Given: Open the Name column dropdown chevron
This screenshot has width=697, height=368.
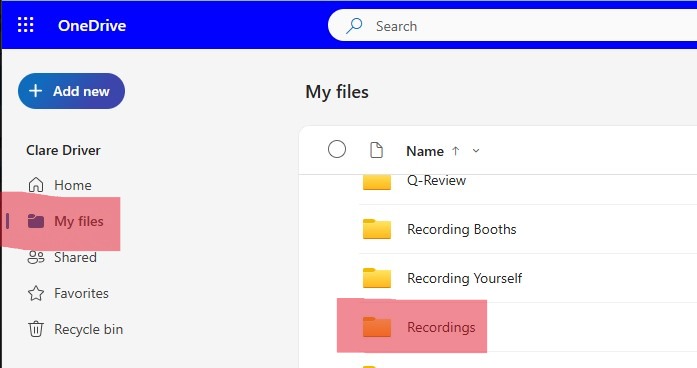Looking at the screenshot, I should [476, 151].
